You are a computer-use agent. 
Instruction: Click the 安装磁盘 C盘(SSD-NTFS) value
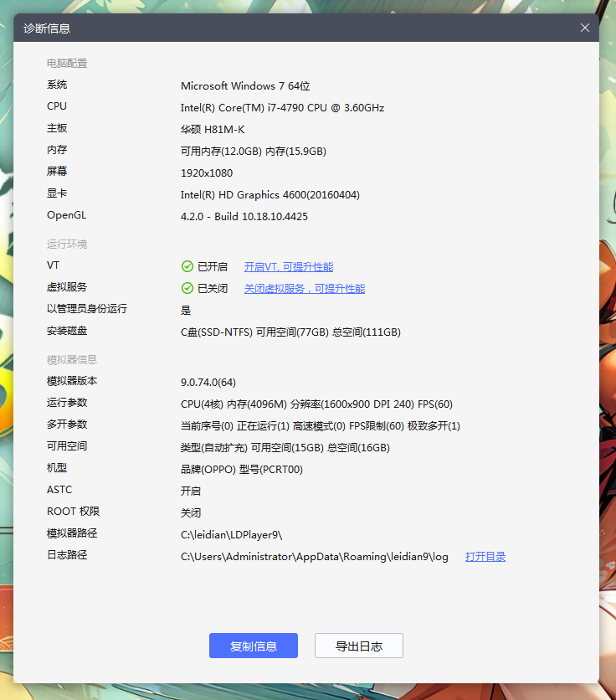pos(290,332)
